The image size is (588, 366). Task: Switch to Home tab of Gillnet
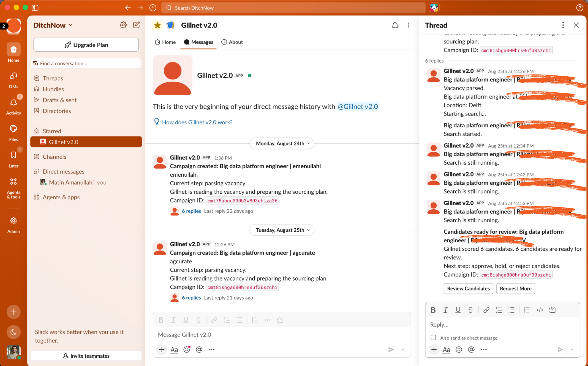tap(165, 42)
